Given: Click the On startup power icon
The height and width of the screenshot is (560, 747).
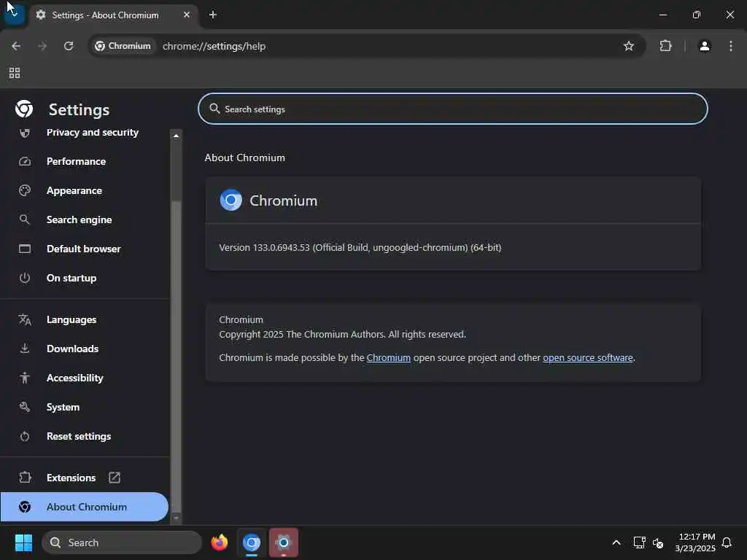Looking at the screenshot, I should 25,278.
